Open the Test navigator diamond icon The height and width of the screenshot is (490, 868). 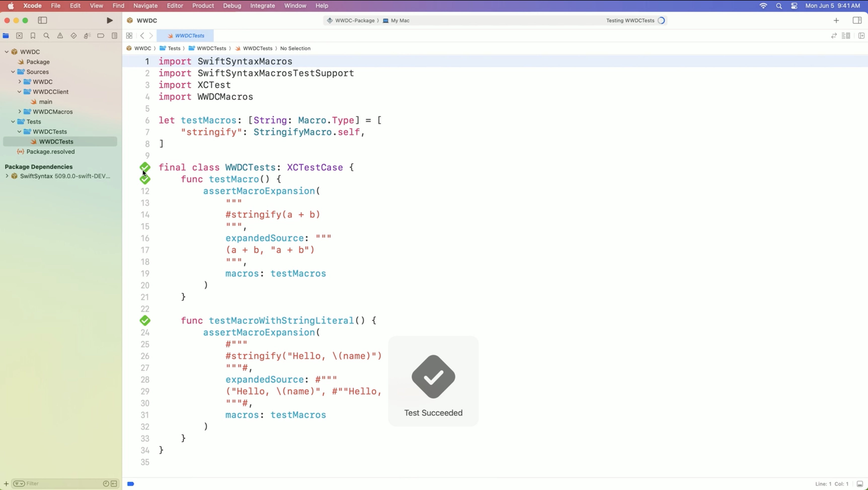[74, 36]
